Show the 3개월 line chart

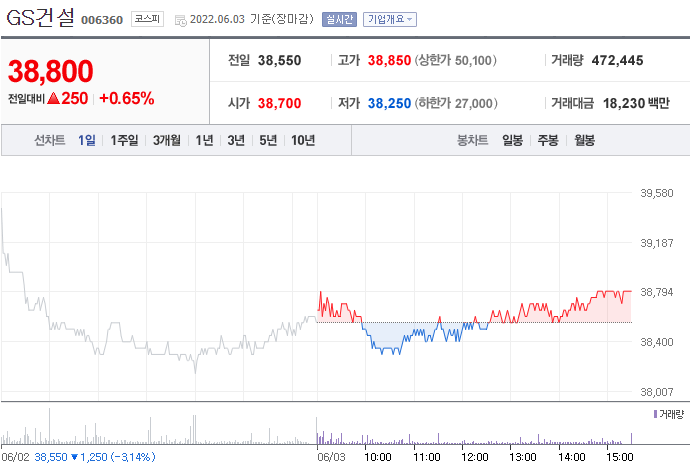[x=167, y=140]
